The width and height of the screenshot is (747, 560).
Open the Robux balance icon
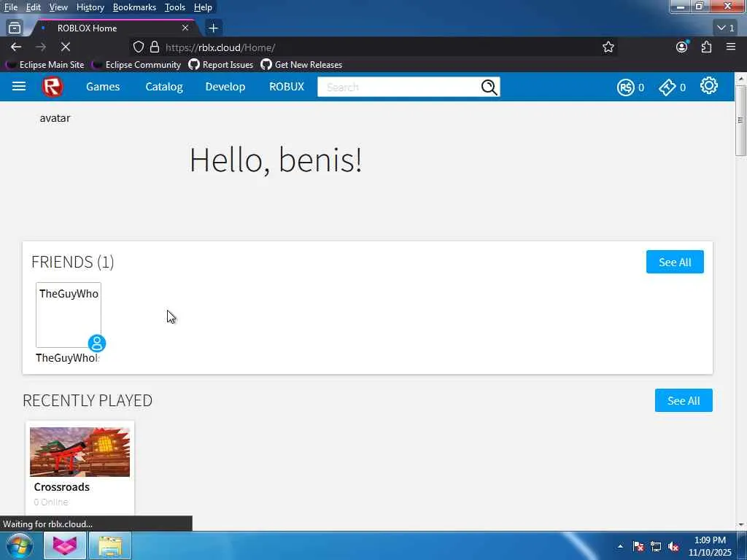pyautogui.click(x=625, y=87)
